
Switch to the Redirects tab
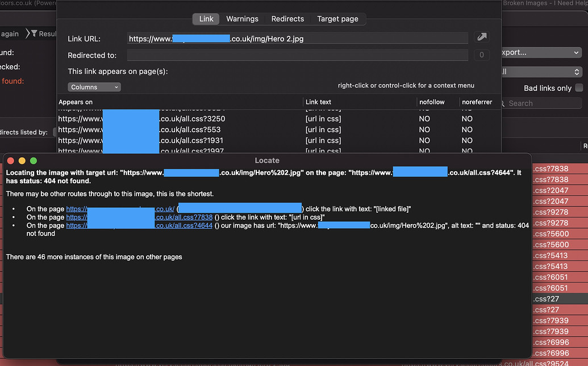coord(287,19)
